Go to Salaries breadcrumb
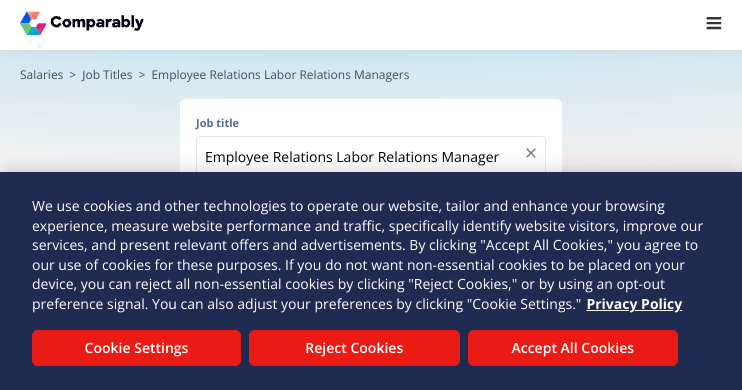This screenshot has width=742, height=390. click(x=41, y=75)
